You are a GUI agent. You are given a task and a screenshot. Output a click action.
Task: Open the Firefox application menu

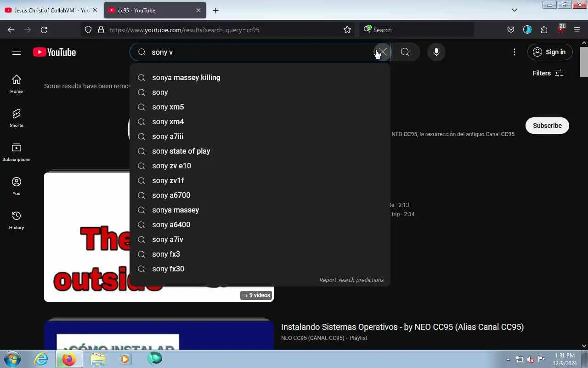tap(577, 30)
